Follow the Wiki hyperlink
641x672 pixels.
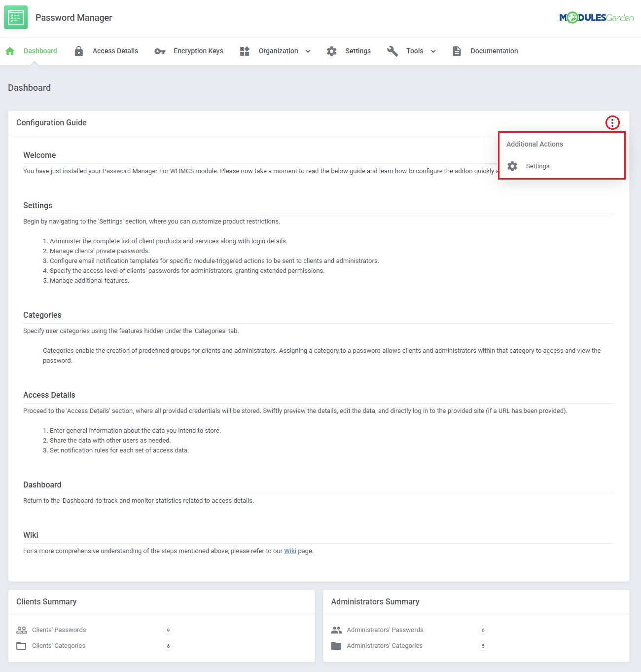click(x=290, y=551)
